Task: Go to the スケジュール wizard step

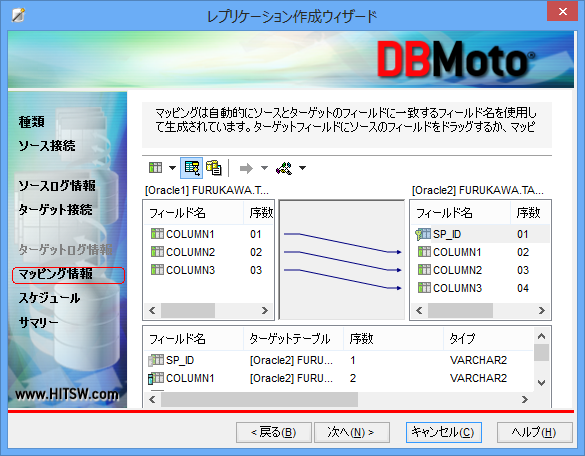Action: [x=49, y=297]
